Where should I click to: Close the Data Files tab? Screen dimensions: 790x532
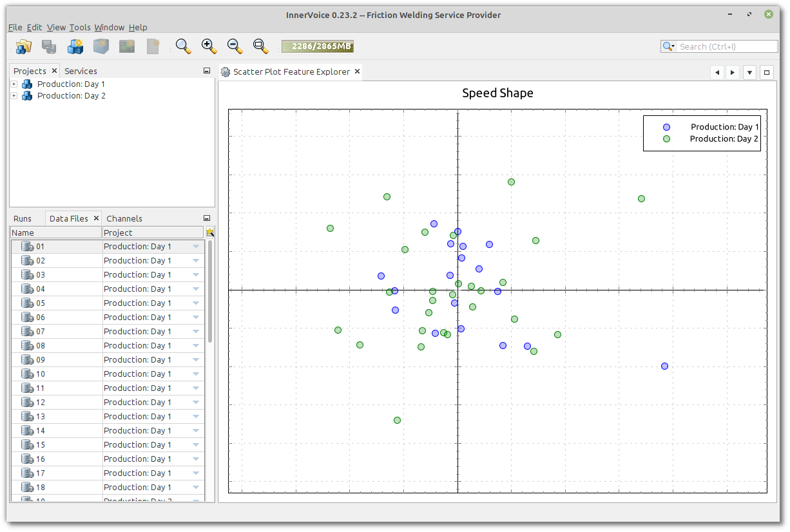click(96, 218)
